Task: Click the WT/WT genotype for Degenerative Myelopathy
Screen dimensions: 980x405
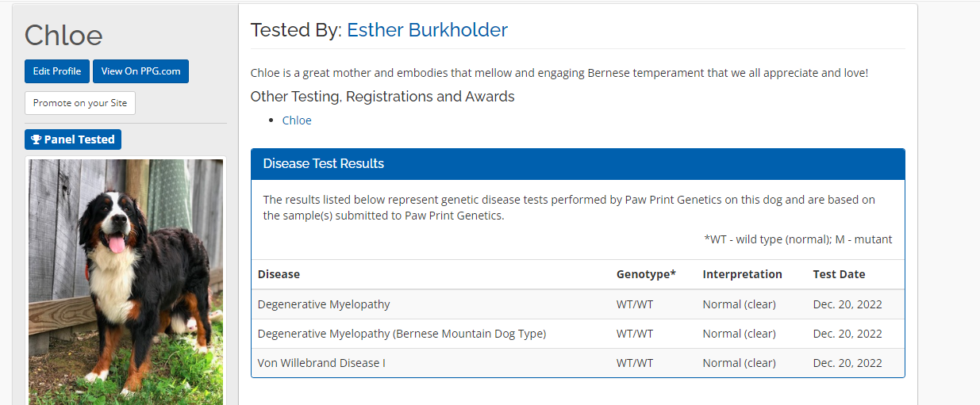Action: tap(635, 304)
